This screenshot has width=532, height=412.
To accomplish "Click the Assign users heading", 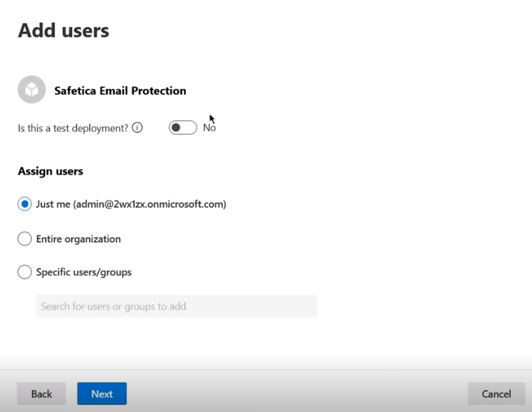I will point(50,171).
